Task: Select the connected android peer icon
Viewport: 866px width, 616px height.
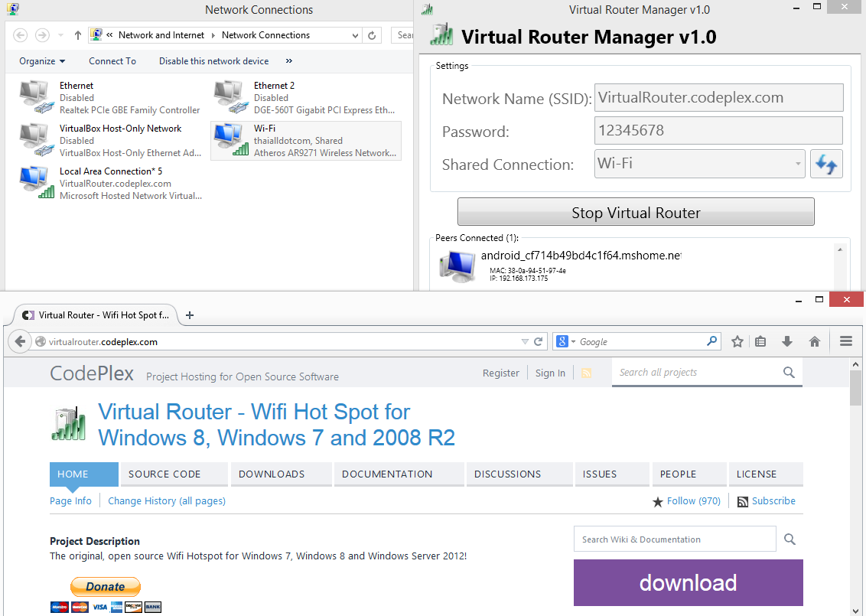Action: (x=457, y=264)
